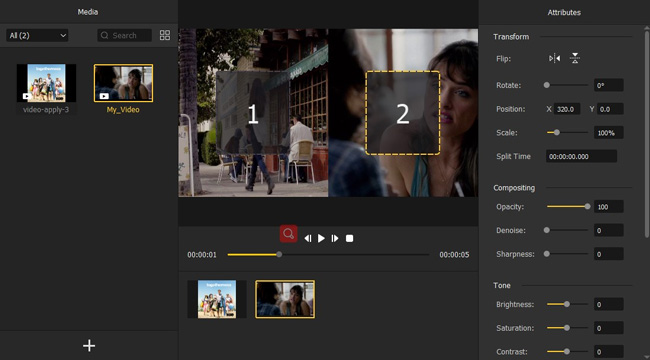Step back one frame
The height and width of the screenshot is (360, 650).
pyautogui.click(x=308, y=238)
